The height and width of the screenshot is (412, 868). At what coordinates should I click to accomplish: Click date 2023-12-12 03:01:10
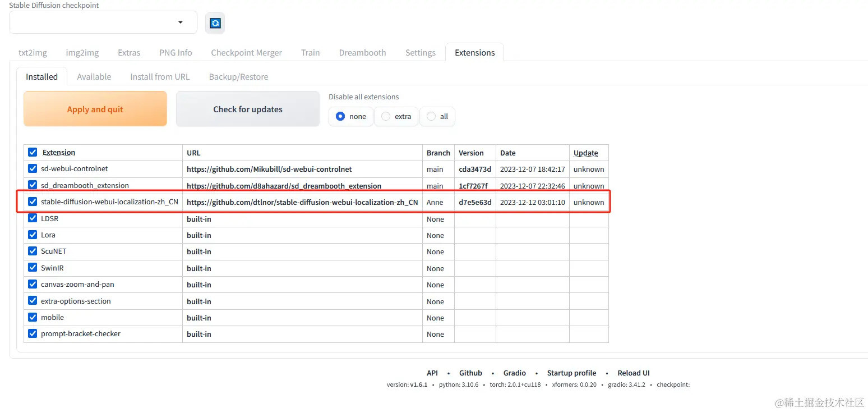533,202
